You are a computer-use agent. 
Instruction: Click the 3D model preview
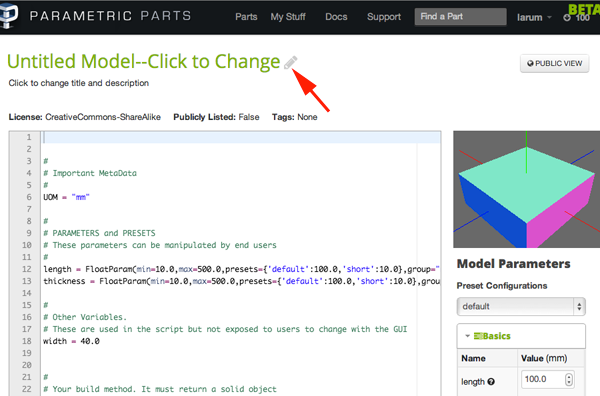527,189
